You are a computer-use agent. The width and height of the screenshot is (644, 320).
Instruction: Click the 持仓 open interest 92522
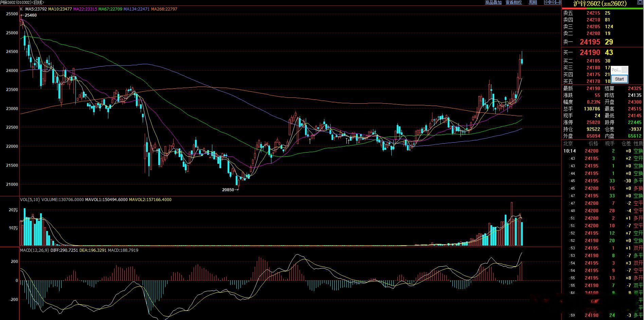click(x=593, y=129)
